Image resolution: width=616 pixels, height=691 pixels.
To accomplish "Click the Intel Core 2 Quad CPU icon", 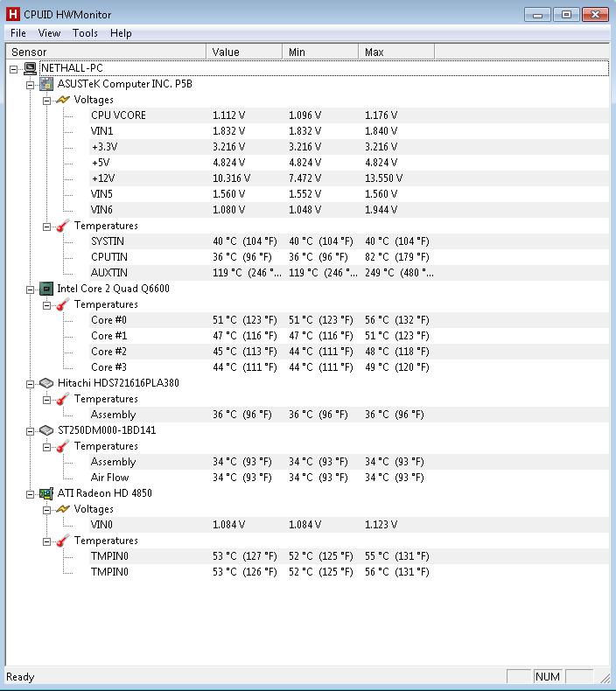I will [46, 289].
